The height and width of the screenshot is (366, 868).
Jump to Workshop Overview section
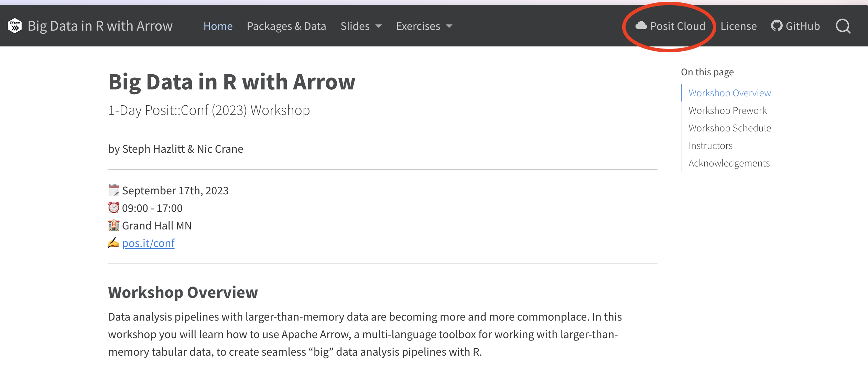[x=730, y=93]
